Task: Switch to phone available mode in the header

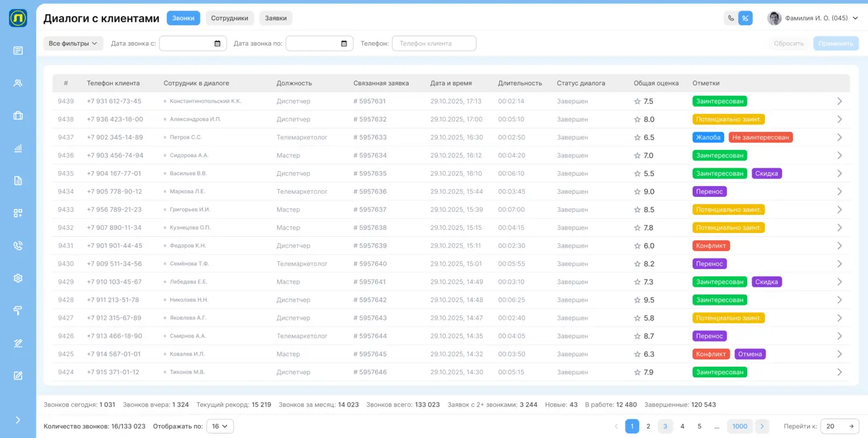Action: pos(731,19)
